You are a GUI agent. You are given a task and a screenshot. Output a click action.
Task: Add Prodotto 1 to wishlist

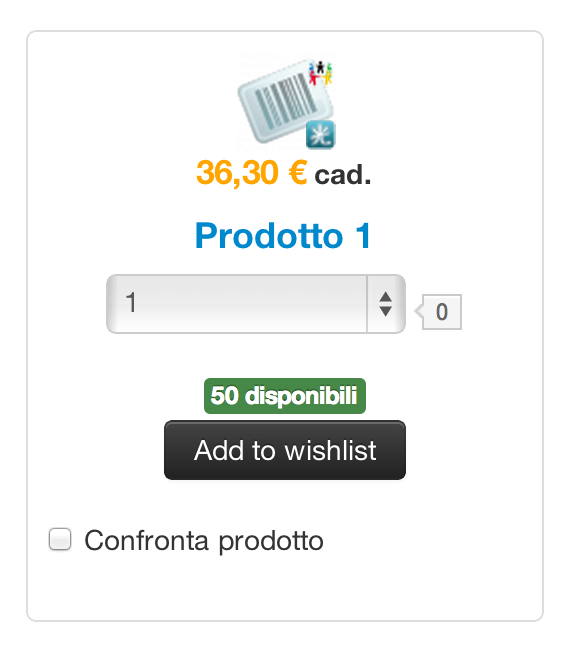click(x=285, y=450)
